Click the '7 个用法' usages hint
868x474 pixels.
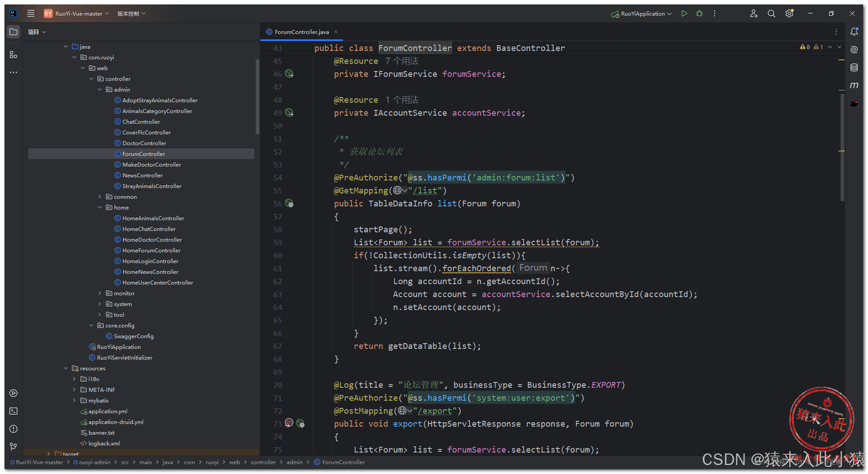[x=402, y=61]
